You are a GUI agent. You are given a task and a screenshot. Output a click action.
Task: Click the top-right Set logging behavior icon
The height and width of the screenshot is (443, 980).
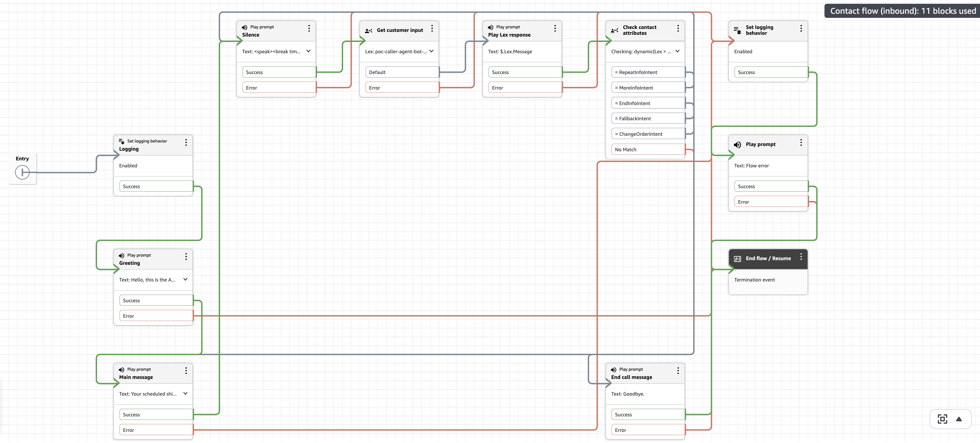(737, 30)
